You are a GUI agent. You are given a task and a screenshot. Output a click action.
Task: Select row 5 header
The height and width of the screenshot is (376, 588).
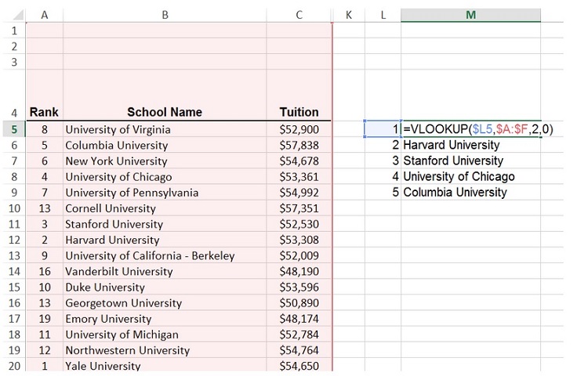coord(13,129)
